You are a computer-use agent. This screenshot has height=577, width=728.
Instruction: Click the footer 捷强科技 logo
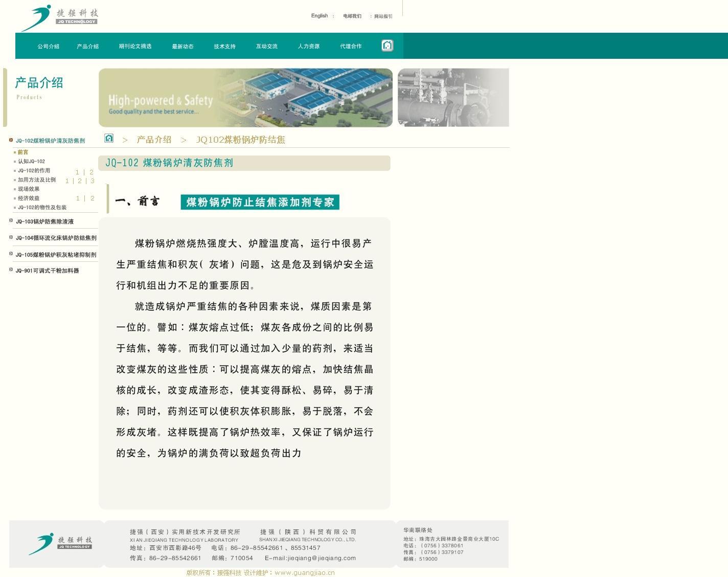(60, 544)
